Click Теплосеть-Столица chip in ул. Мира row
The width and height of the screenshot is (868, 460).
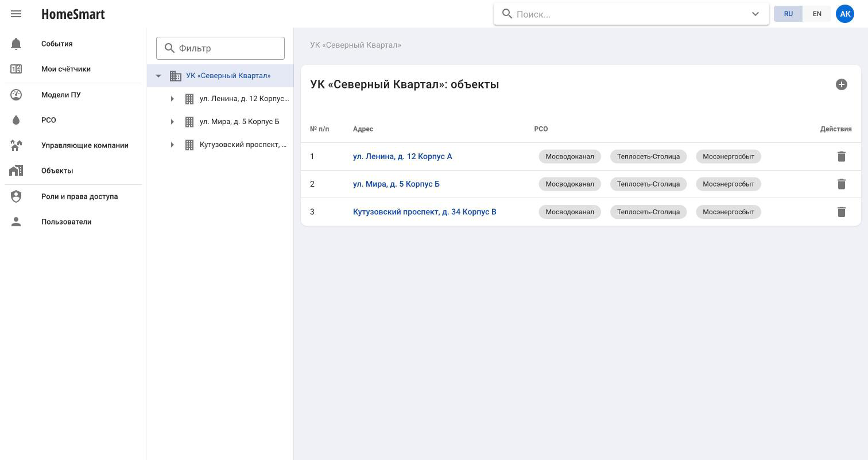(x=648, y=184)
